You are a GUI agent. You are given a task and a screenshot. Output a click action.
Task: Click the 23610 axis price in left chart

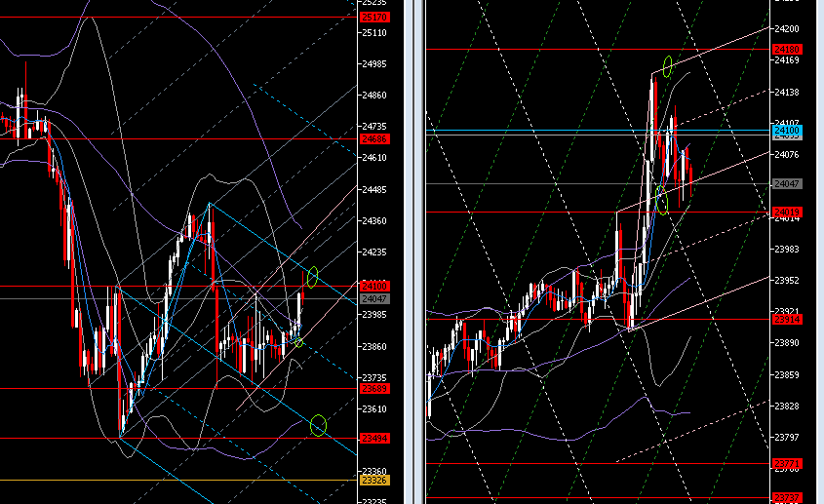click(x=374, y=408)
